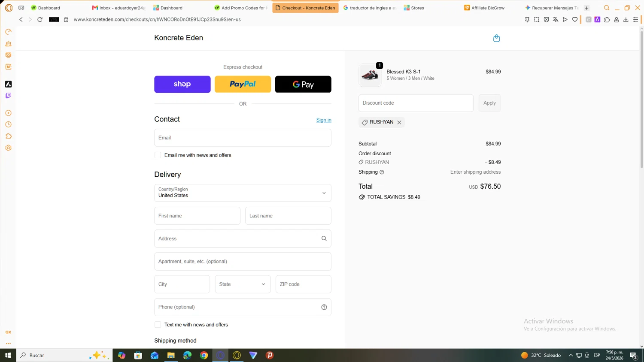644x362 pixels.
Task: Click the page vertical scrollbar
Action: coord(641,99)
